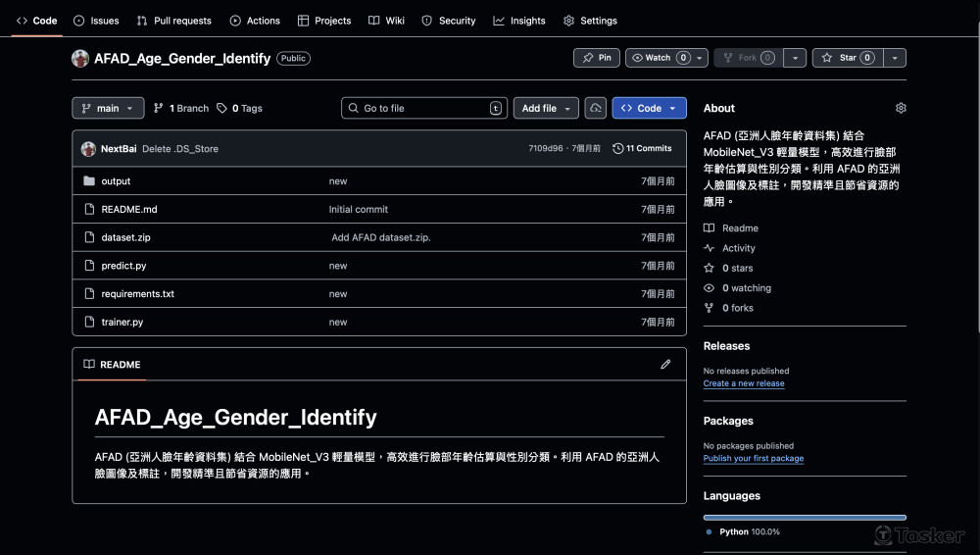Click the keyboard shortcut t badge
The height and width of the screenshot is (555, 980).
[496, 108]
